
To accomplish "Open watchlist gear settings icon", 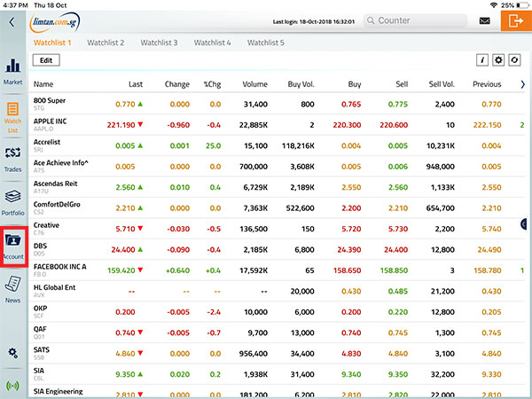I will (x=498, y=60).
